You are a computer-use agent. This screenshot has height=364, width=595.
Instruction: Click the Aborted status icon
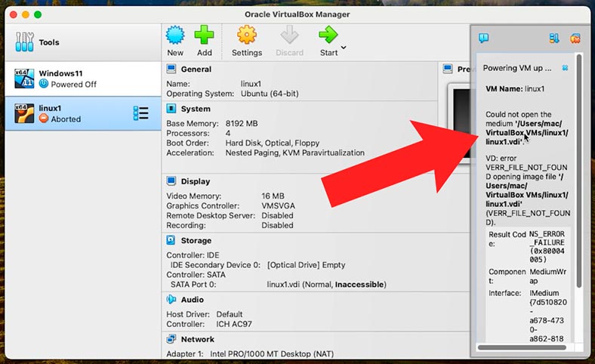coord(44,119)
